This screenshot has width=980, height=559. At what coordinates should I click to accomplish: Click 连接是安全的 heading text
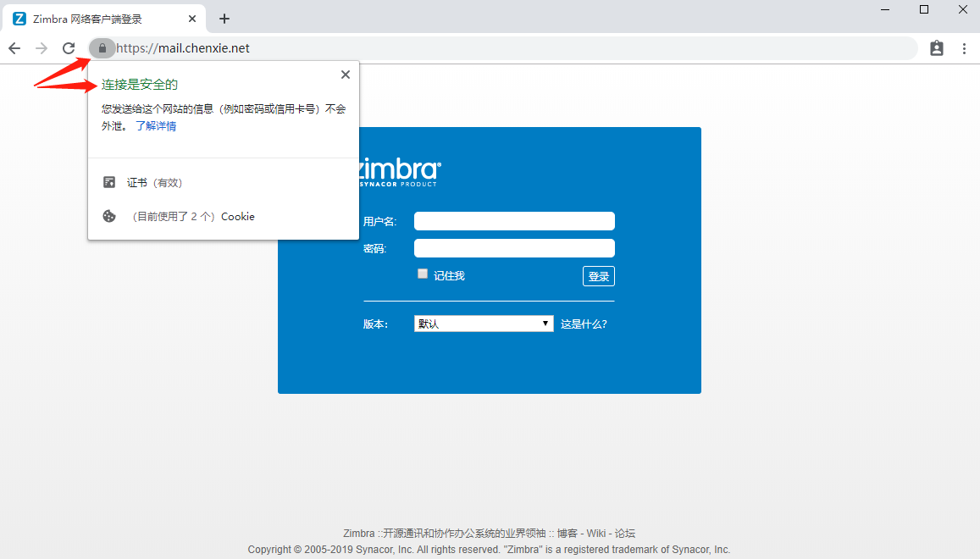coord(140,85)
